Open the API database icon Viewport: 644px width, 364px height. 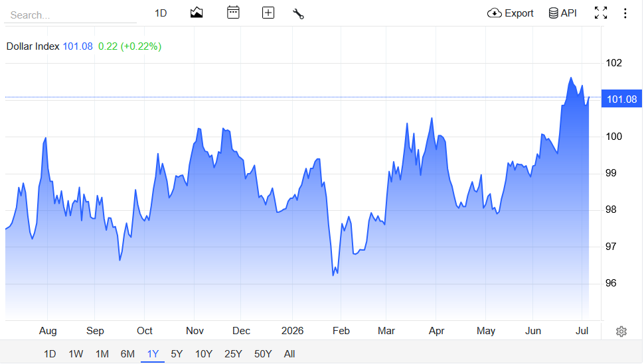[x=553, y=13]
